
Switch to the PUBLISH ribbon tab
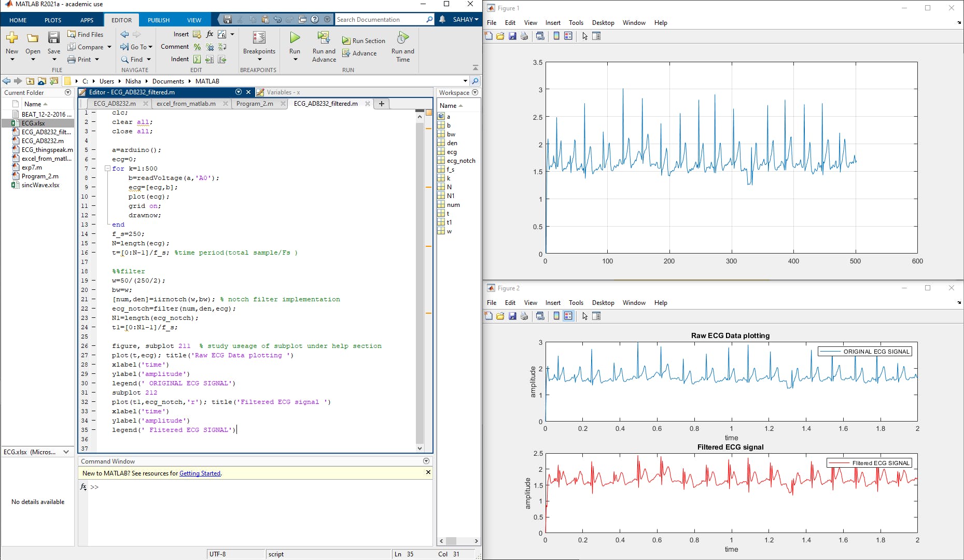coord(159,20)
